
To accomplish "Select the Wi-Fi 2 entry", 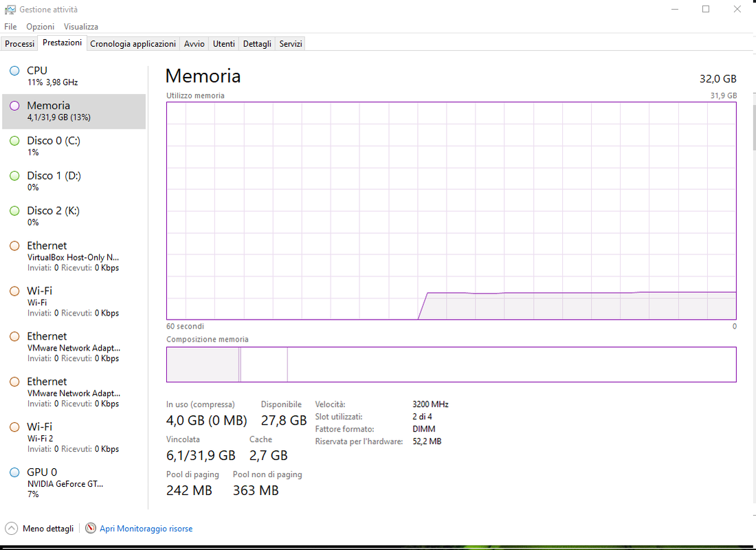I will (x=74, y=437).
